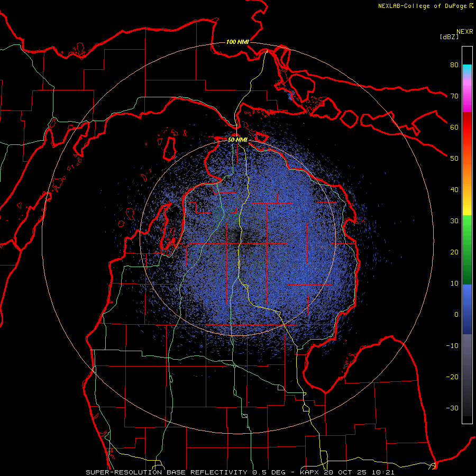Click the 0 value on dBZ scale
Screen dimensions: 476x476
tap(456, 315)
